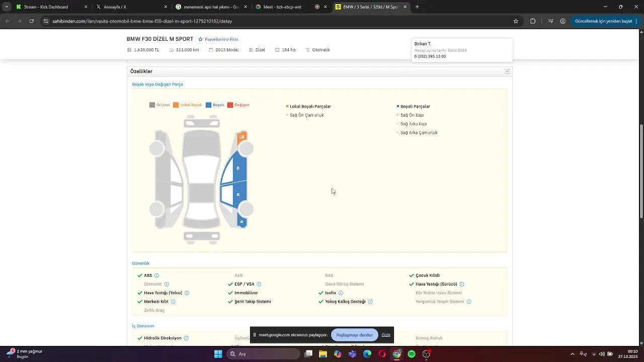Open the Chrome profile icon

pyautogui.click(x=562, y=21)
